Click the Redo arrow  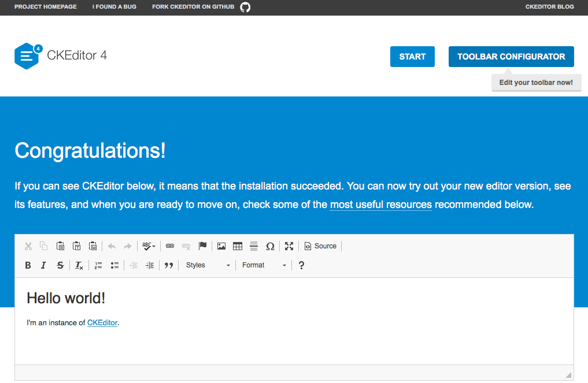(x=128, y=246)
